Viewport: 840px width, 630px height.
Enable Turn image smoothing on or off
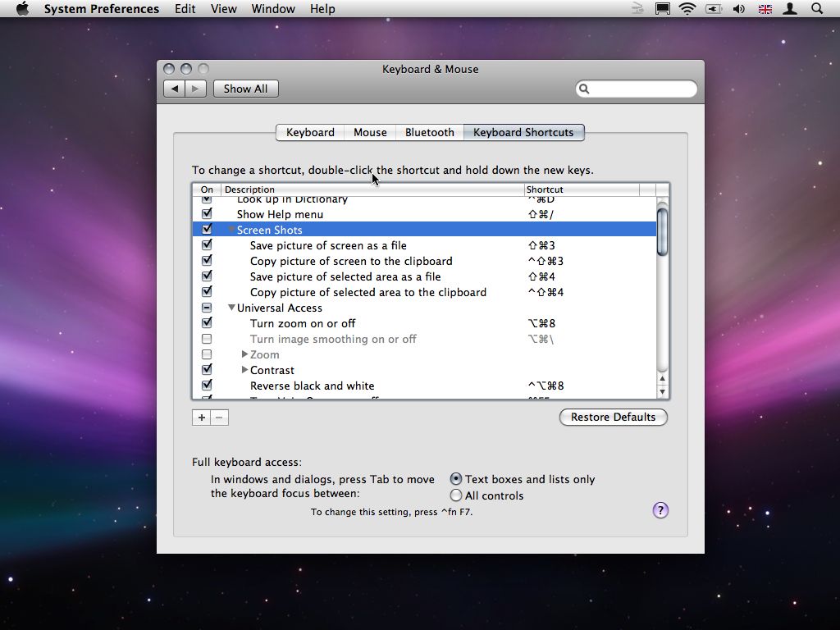click(207, 339)
